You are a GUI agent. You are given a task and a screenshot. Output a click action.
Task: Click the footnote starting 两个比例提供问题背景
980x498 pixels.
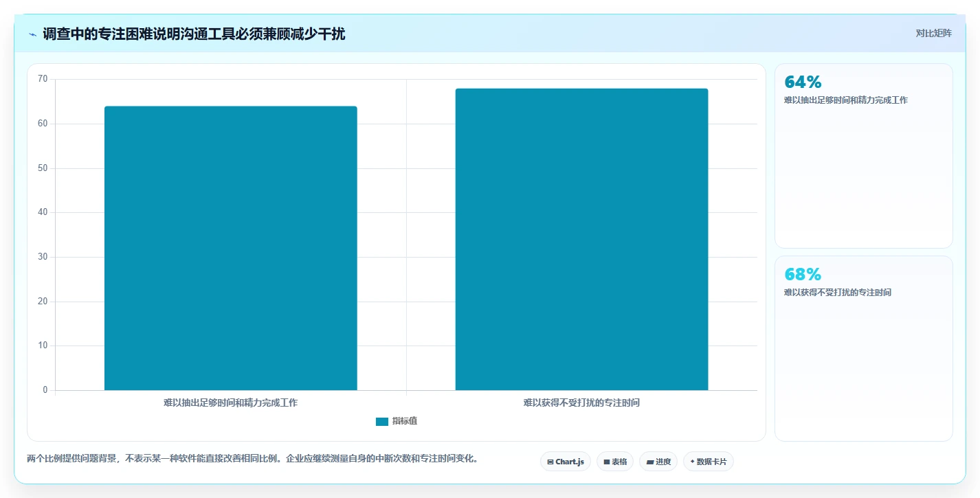(252, 459)
